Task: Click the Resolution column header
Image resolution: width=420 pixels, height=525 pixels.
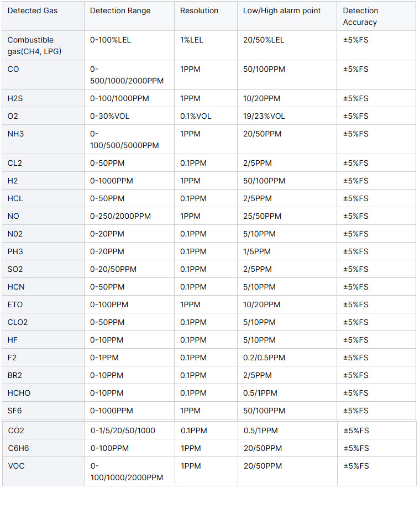Action: 206,16
